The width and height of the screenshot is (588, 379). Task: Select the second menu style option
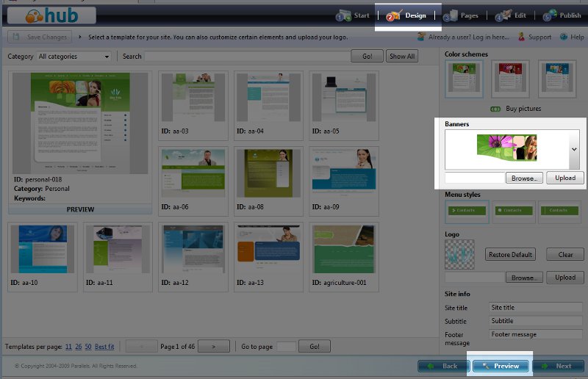tap(512, 211)
